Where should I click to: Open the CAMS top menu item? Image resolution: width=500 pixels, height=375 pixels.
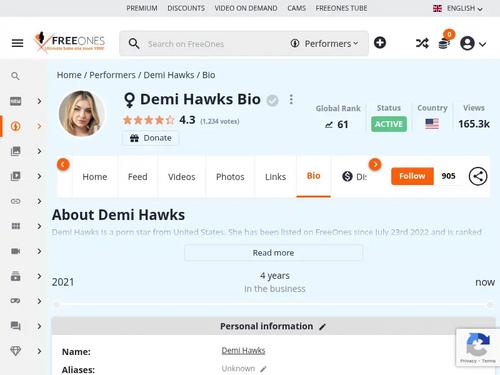(x=296, y=8)
